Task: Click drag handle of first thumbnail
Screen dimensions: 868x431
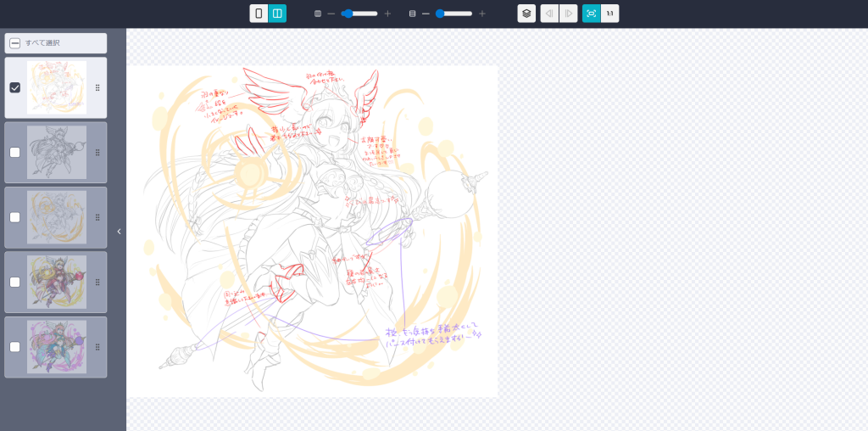Action: click(97, 88)
